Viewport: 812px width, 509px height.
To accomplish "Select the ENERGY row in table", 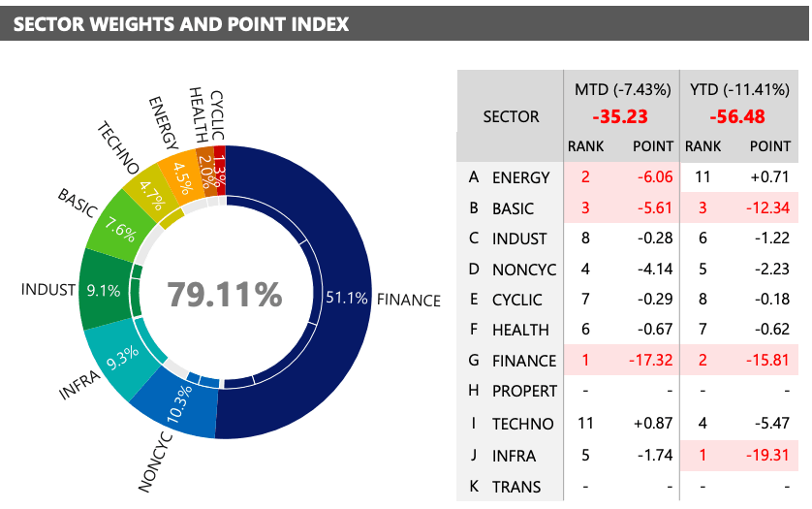I will 520,177.
